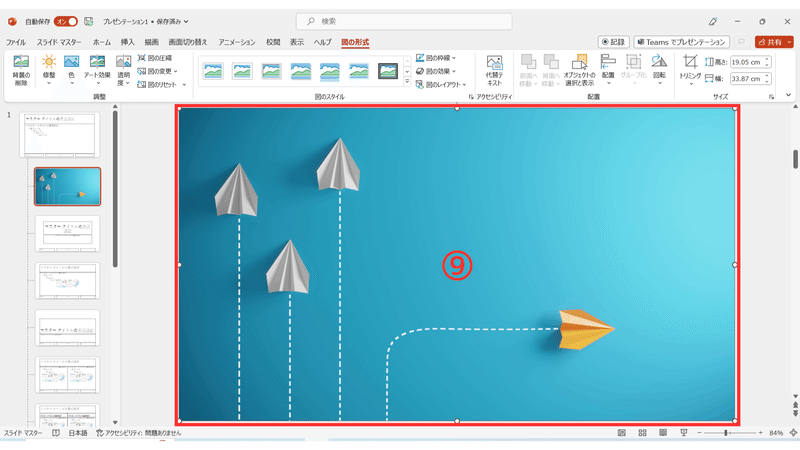
Task: Select the blue paper airplane layout thumbnail
Action: [x=67, y=187]
